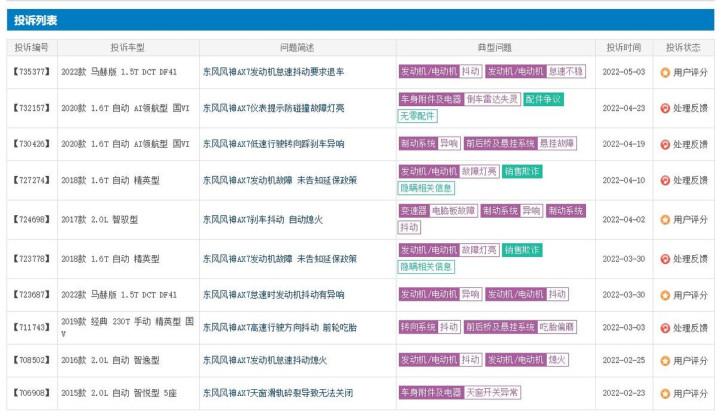
Task: Open complaint 东风风神AX7怠速时发动机抖动有异响
Action: coord(273,295)
